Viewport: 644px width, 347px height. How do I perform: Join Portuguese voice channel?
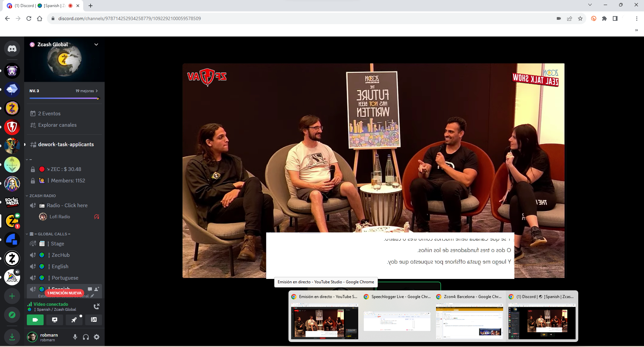[64, 278]
